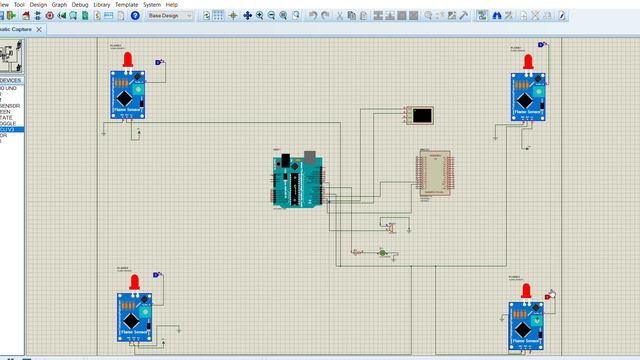Select the Arduino UNO board component
This screenshot has width=640, height=360.
coord(298,180)
